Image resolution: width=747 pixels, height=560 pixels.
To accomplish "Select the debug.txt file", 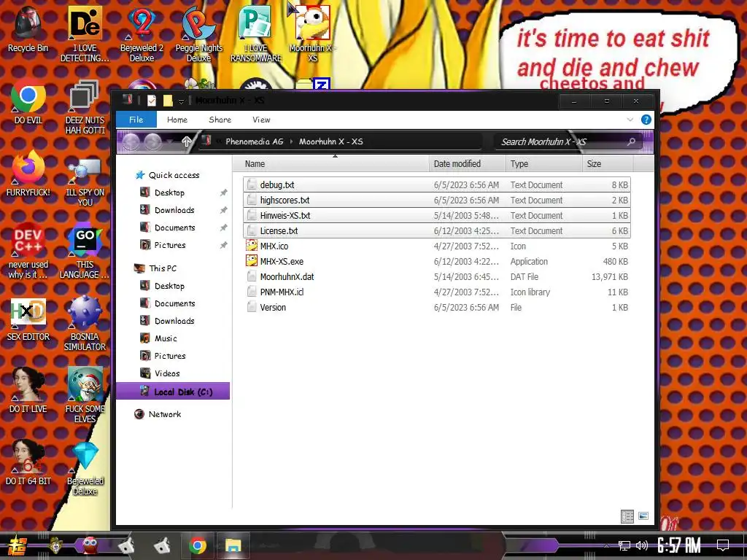I will tap(437, 184).
